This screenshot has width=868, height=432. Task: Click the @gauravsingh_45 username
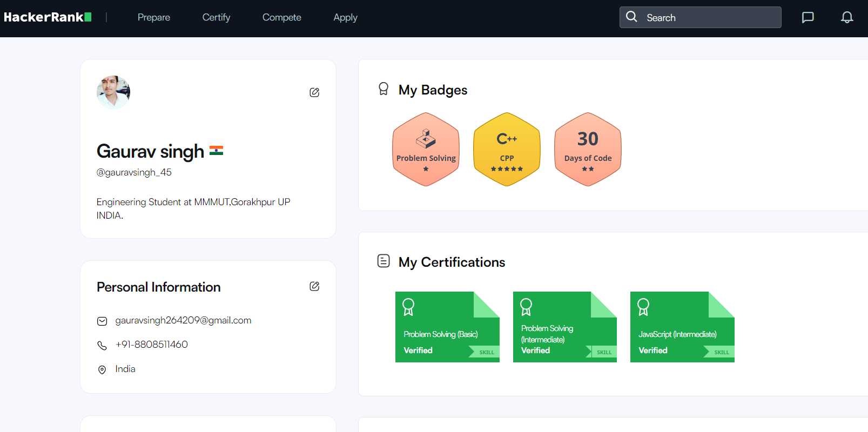tap(134, 172)
